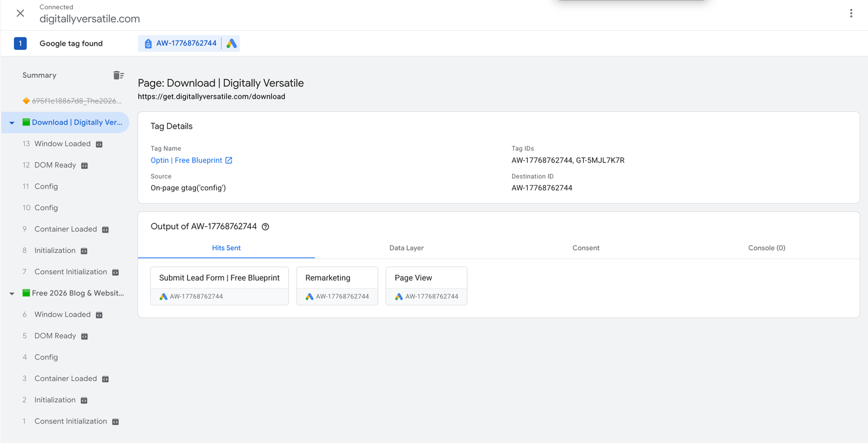
Task: Open the Submit Lead Form | Free Blueprint hit
Action: pyautogui.click(x=219, y=278)
